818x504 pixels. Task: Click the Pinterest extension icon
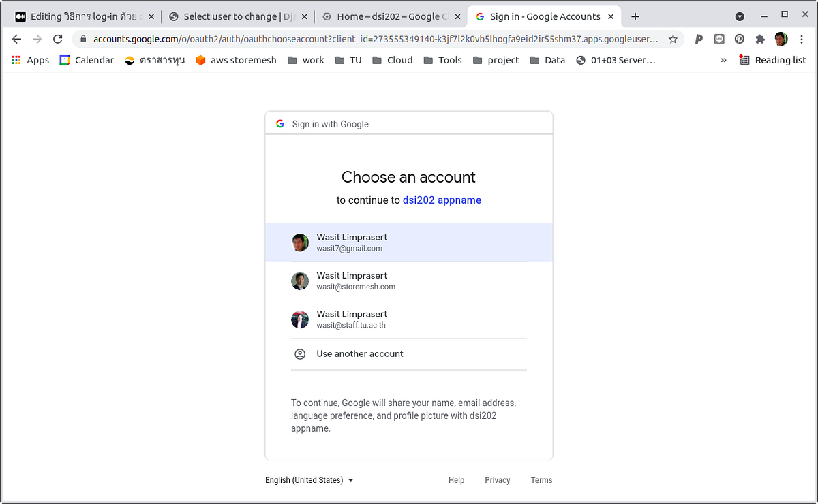[740, 40]
